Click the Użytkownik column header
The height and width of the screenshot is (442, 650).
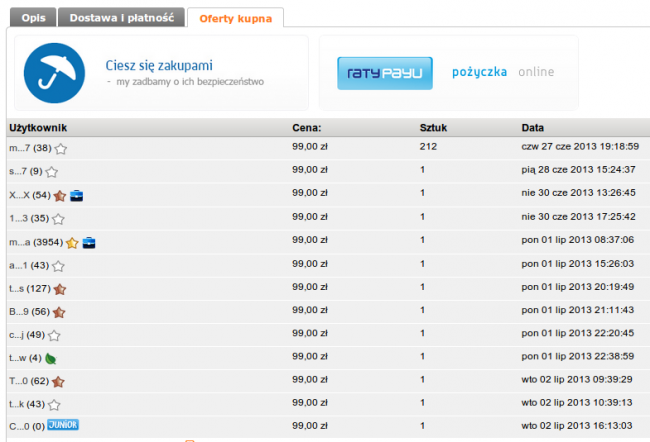[38, 128]
